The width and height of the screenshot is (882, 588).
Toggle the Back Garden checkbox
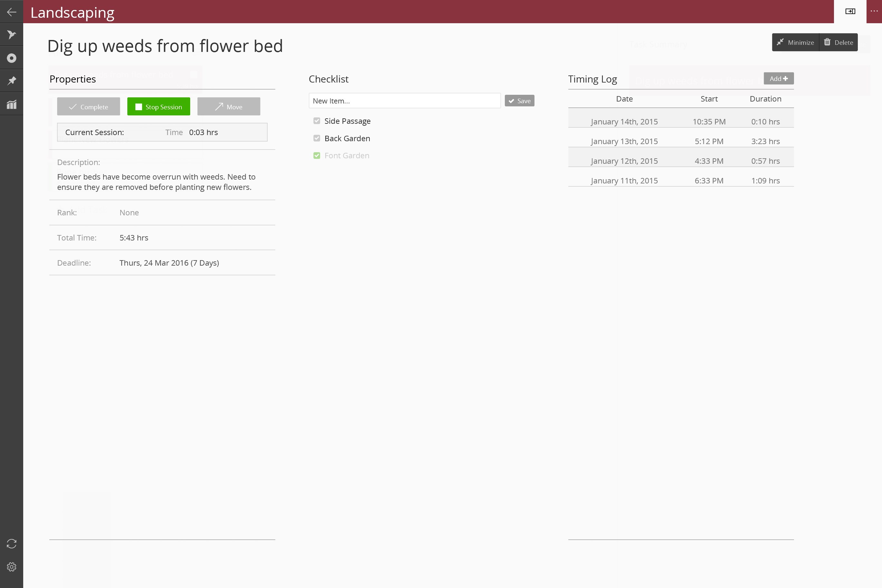click(x=317, y=138)
